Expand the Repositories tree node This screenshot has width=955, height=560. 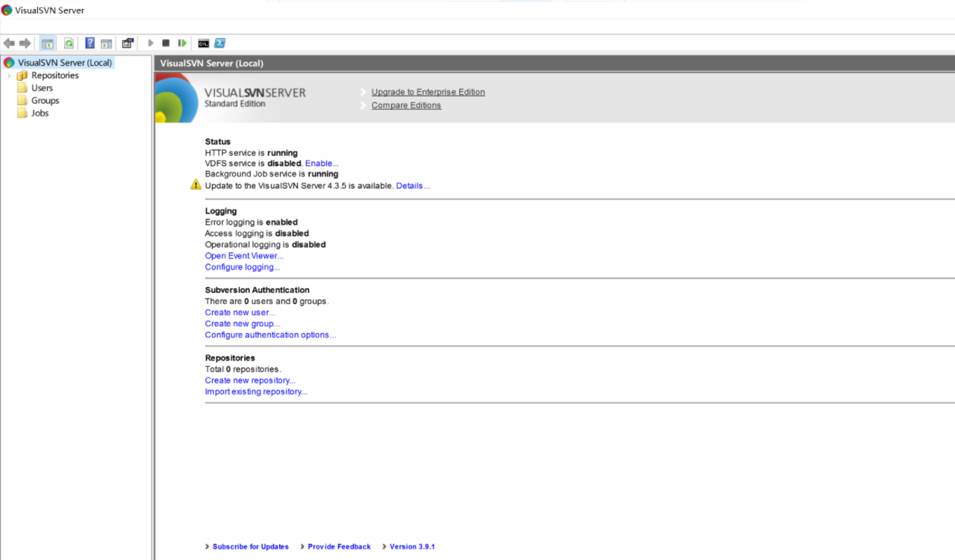pyautogui.click(x=9, y=75)
